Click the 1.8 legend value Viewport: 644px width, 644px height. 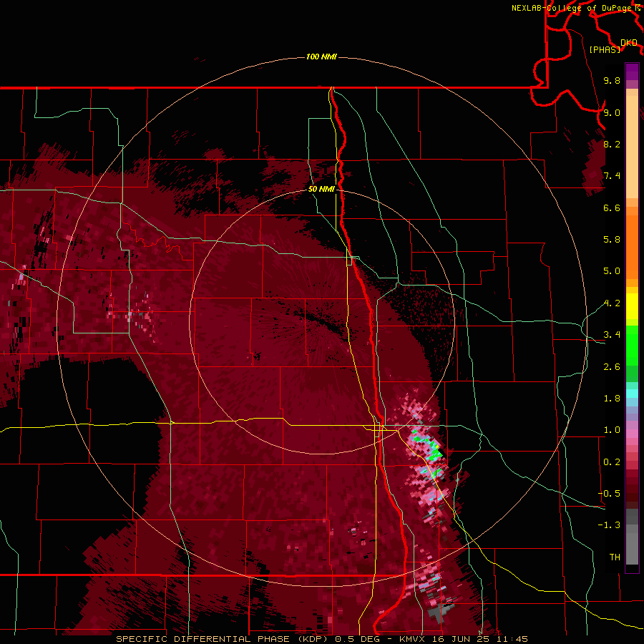pyautogui.click(x=612, y=399)
